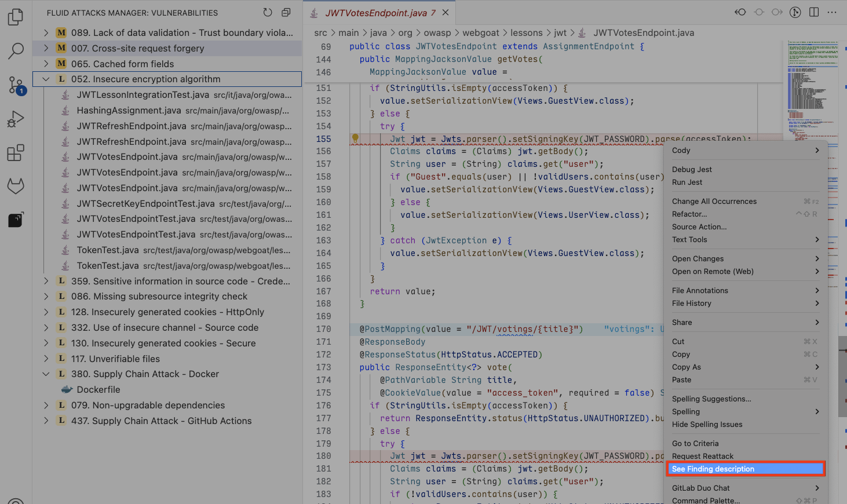Open File Annotations submenu
Screen dimensions: 847x504
pos(746,290)
